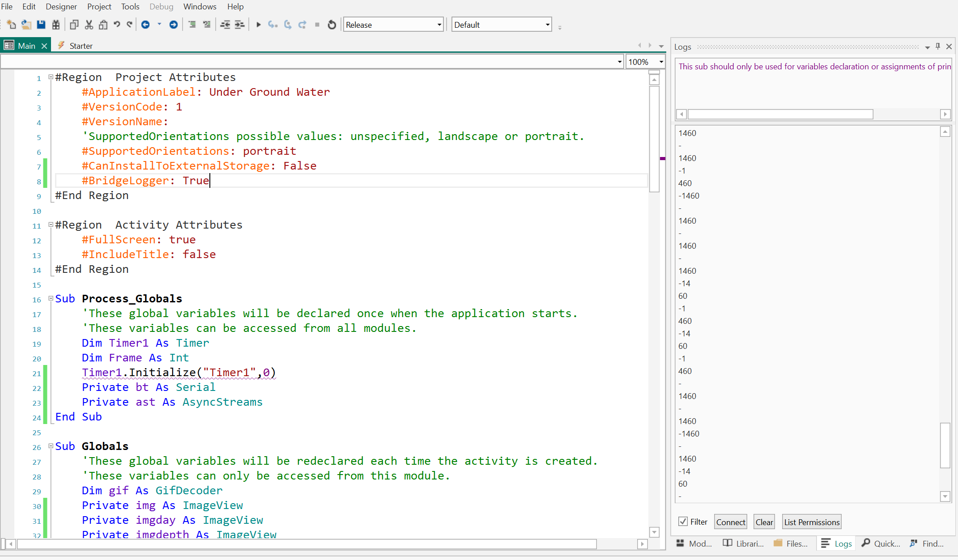958x560 pixels.
Task: Click the Navigate Forward blue arrow
Action: pyautogui.click(x=174, y=25)
